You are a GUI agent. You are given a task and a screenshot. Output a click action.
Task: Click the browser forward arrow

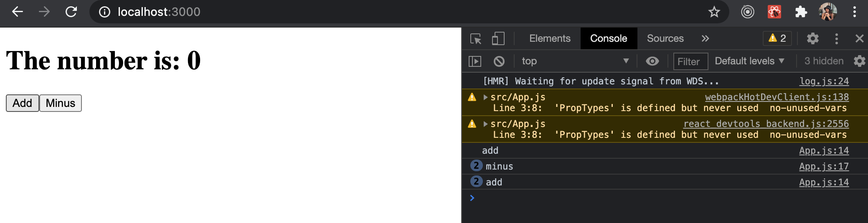[x=44, y=12]
